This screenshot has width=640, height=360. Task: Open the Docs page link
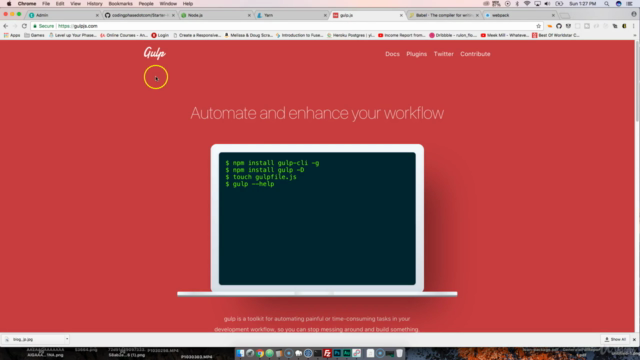coord(392,54)
